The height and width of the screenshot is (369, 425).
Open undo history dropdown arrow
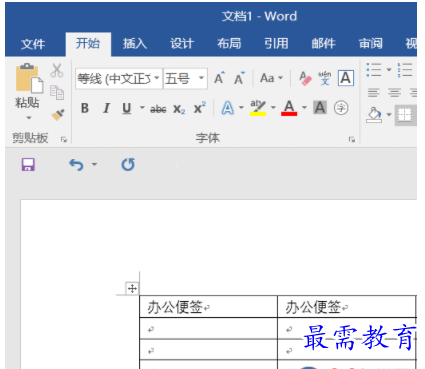coord(94,164)
